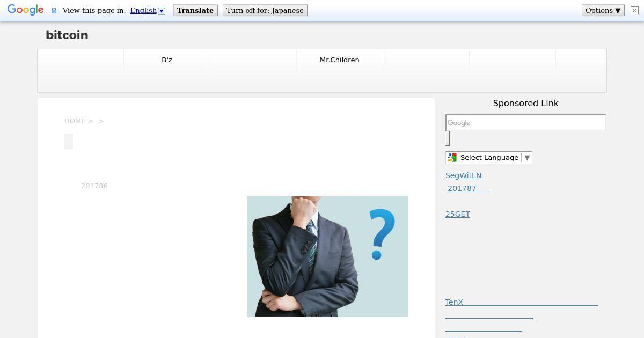The height and width of the screenshot is (338, 644).
Task: Open the 25GET sidebar link
Action: 458,214
